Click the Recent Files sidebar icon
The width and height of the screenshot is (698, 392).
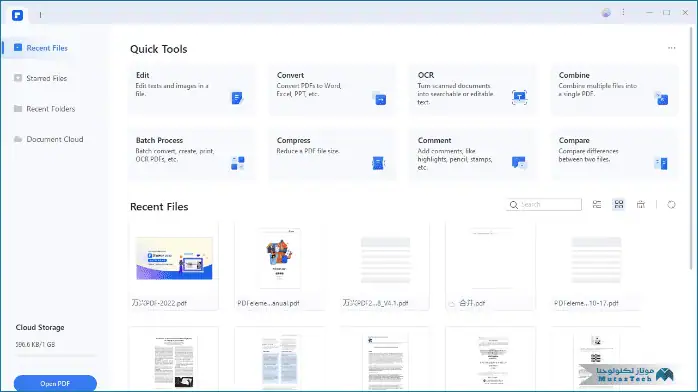pyautogui.click(x=18, y=47)
